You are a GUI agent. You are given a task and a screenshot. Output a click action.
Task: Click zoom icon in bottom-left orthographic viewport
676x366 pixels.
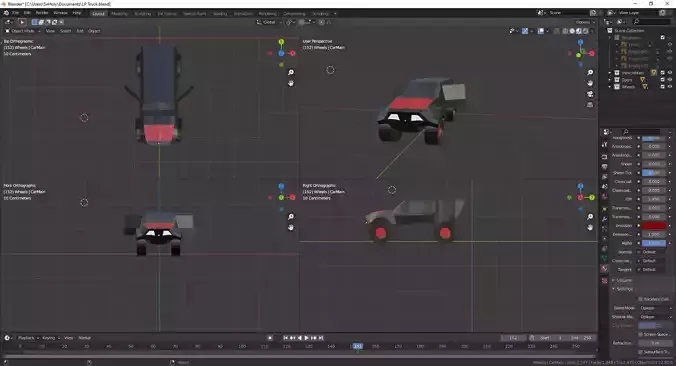[x=291, y=216]
